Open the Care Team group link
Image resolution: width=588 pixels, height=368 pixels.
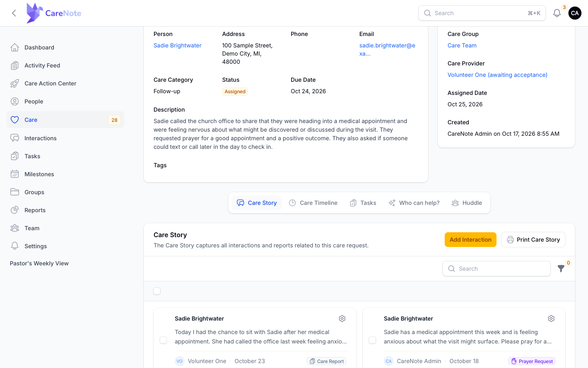pyautogui.click(x=462, y=45)
